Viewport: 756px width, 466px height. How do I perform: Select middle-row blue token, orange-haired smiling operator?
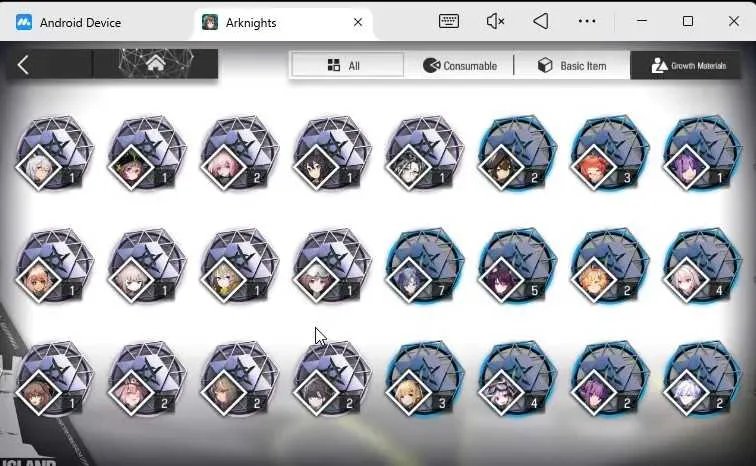click(609, 266)
